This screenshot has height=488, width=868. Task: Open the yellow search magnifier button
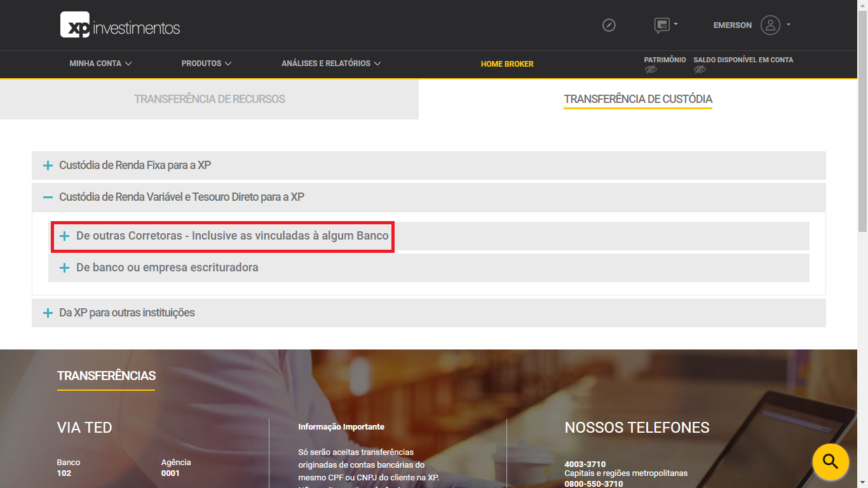point(831,461)
